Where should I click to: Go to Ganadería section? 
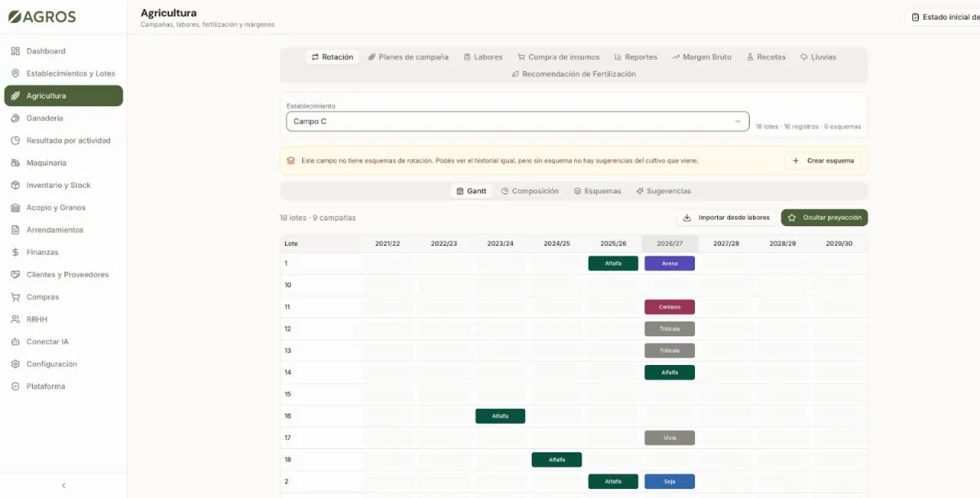pyautogui.click(x=64, y=118)
